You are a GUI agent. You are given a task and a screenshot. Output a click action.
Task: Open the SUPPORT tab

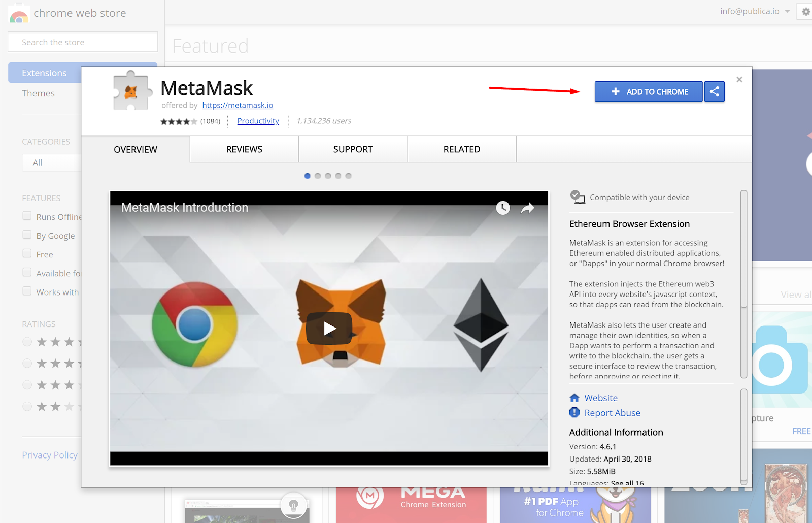[x=353, y=149]
